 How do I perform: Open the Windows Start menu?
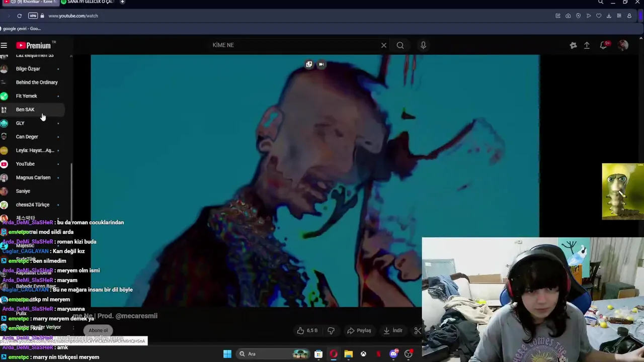pyautogui.click(x=227, y=354)
